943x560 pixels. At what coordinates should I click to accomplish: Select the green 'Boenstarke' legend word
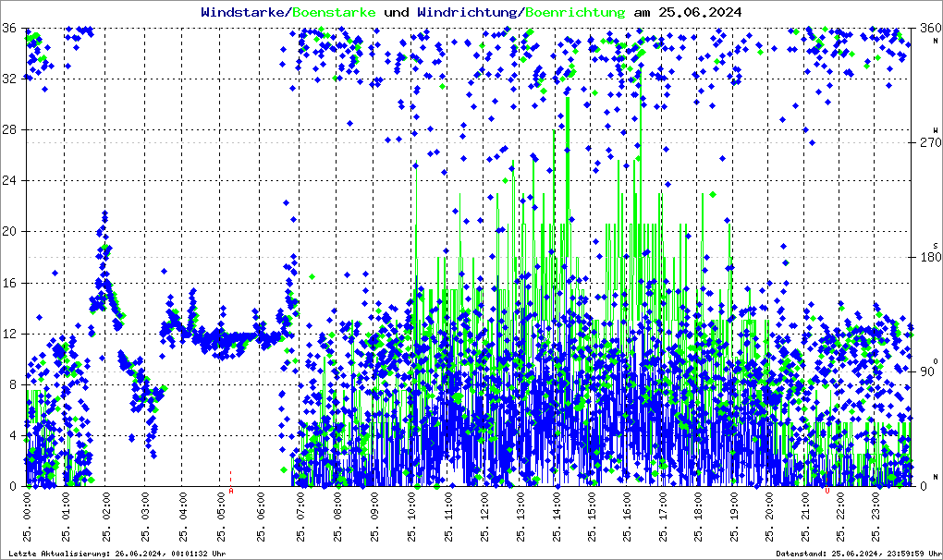[335, 12]
